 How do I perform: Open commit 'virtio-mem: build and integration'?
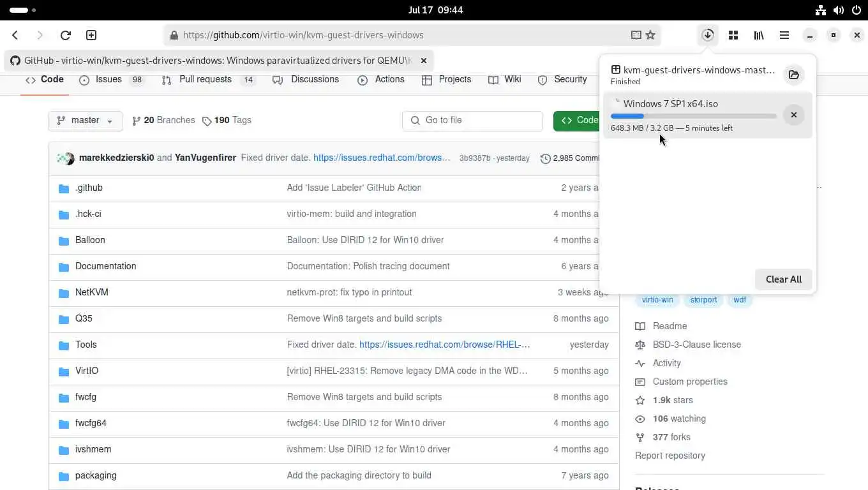point(352,214)
